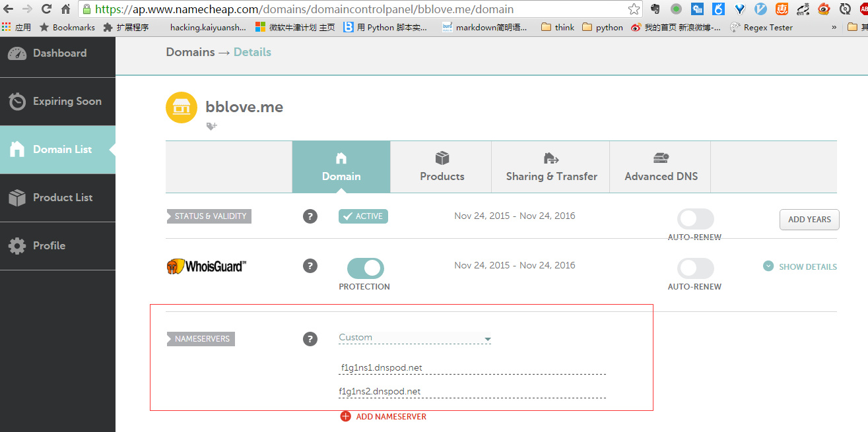
Task: Open the 我的首页 新浪微博 bookmark
Action: click(x=676, y=27)
